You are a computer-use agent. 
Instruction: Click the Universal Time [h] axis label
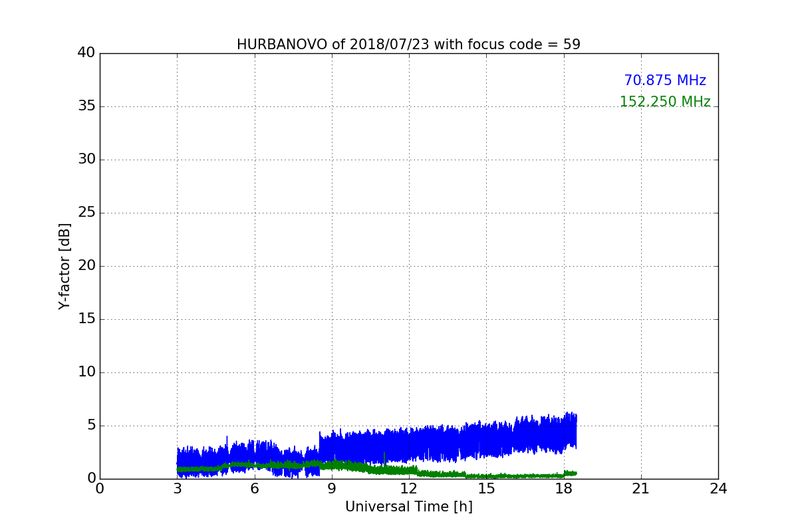coord(409,507)
